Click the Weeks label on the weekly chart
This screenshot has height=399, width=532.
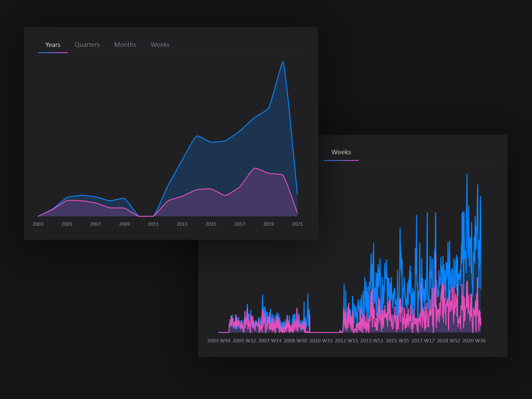point(341,152)
